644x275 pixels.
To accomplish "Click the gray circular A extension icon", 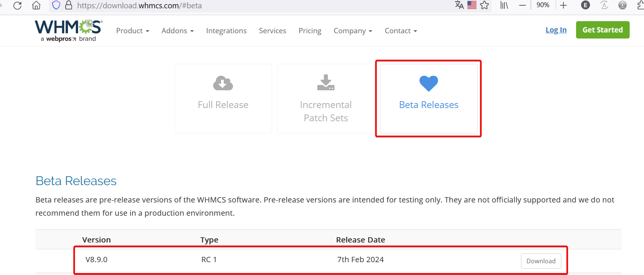I will click(604, 5).
